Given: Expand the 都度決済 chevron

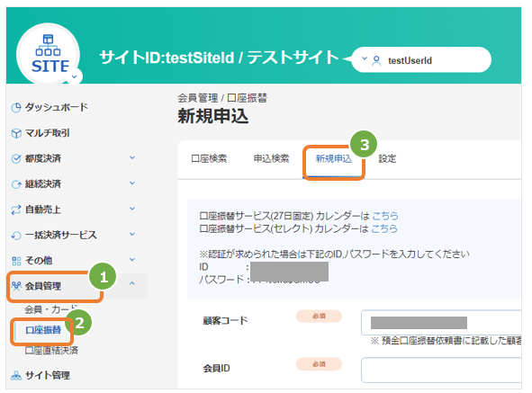Looking at the screenshot, I should pos(132,157).
